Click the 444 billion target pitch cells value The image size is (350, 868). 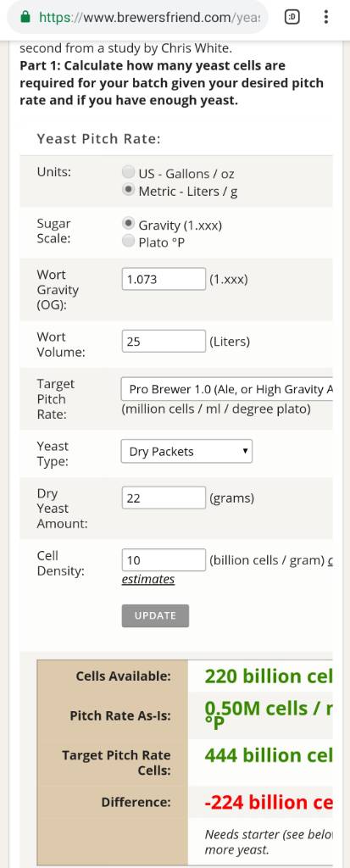tap(269, 755)
